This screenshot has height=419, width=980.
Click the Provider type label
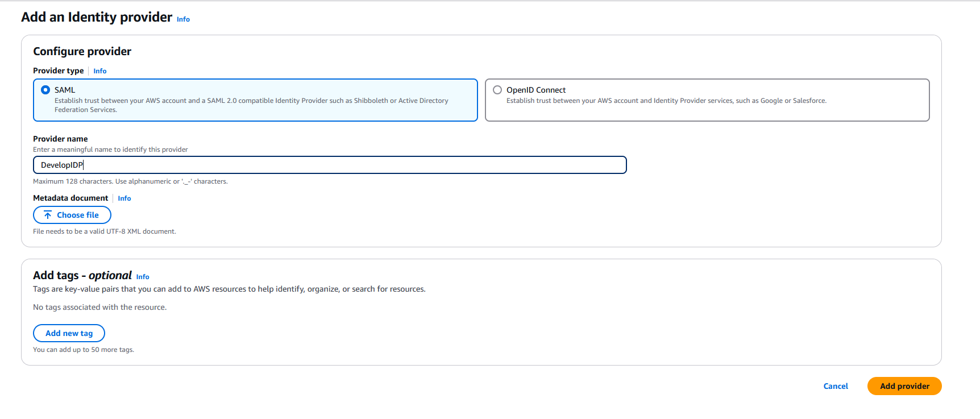point(58,70)
